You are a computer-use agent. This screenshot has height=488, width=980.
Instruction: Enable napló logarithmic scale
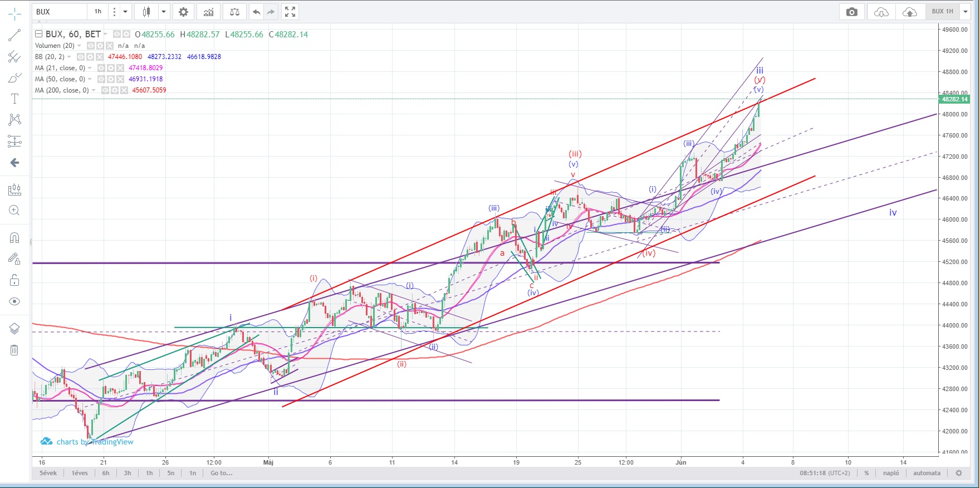click(x=891, y=473)
